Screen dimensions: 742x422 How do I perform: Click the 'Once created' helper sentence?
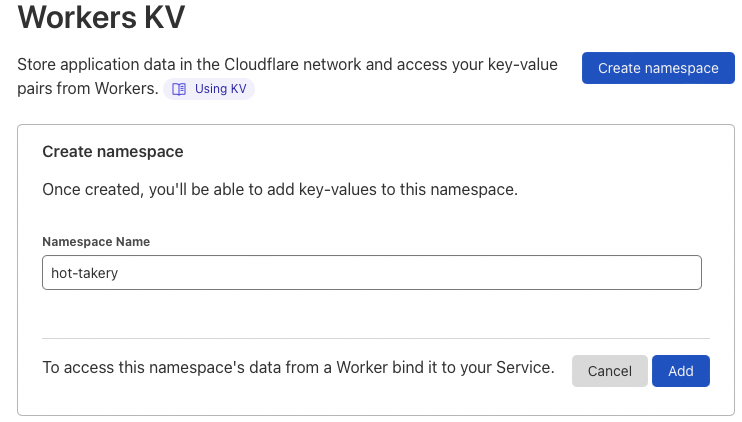point(279,189)
